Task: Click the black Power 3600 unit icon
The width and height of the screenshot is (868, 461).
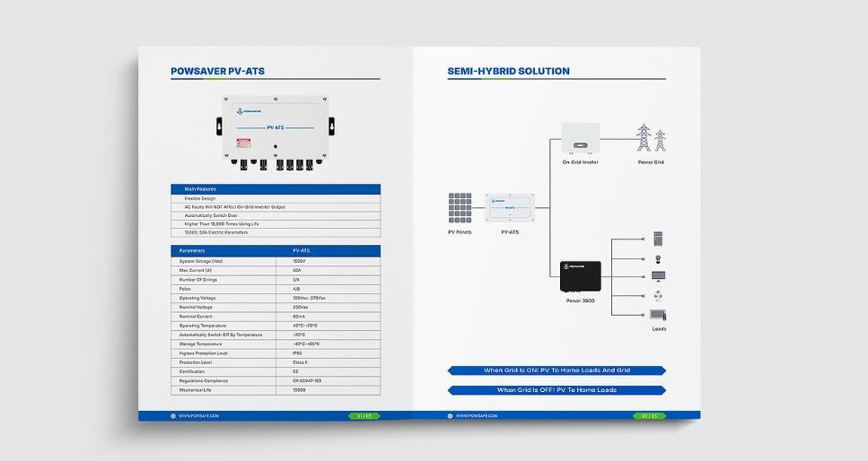Action: tap(580, 275)
